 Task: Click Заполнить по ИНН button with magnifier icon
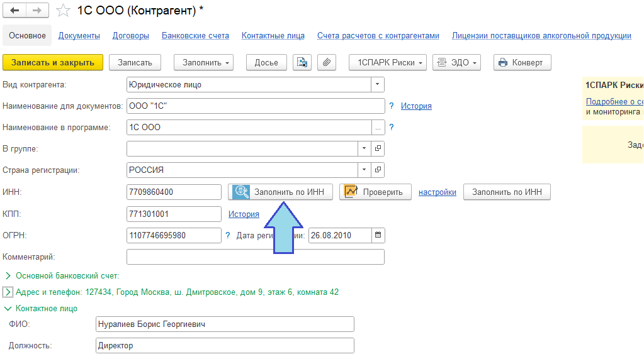[280, 192]
